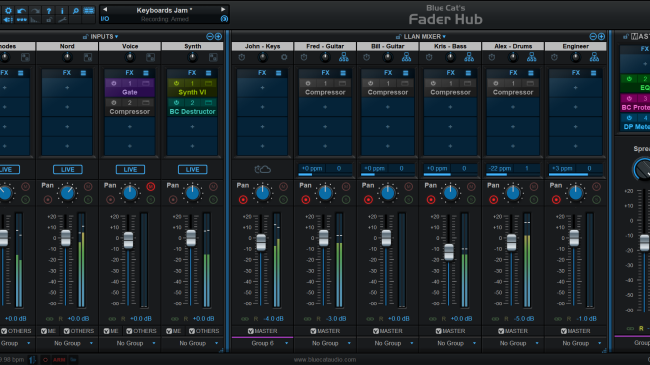
Task: Click the circular icon right of Recording Armed
Action: [224, 19]
